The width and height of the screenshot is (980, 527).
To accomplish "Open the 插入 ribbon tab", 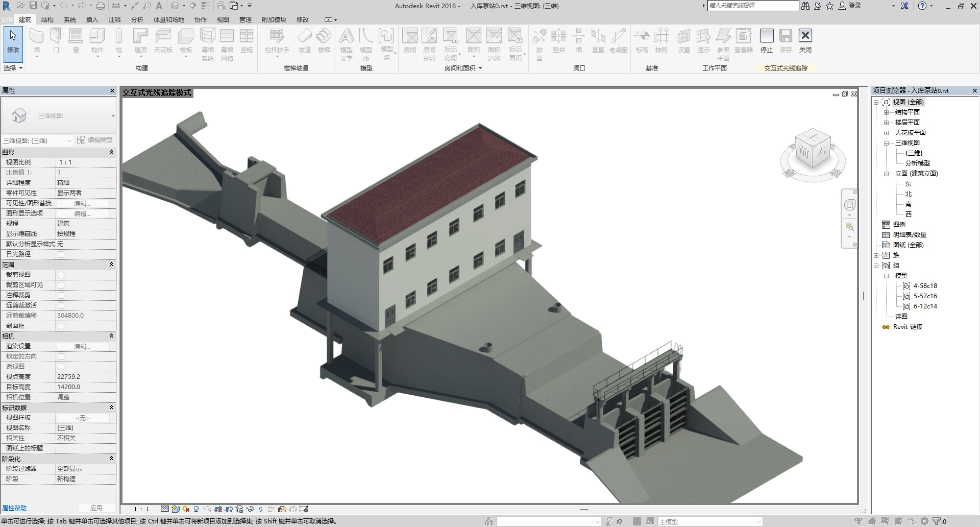I will pyautogui.click(x=92, y=19).
